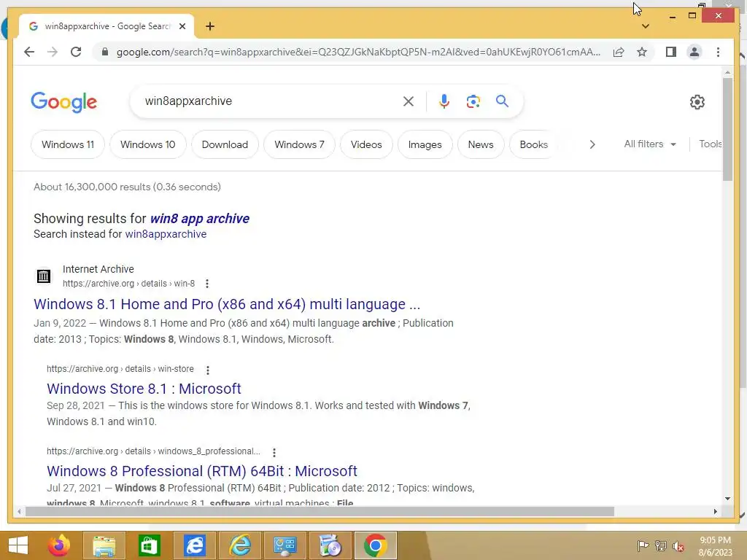This screenshot has height=560, width=747.
Task: Switch to Chrome in the taskbar
Action: (x=376, y=545)
